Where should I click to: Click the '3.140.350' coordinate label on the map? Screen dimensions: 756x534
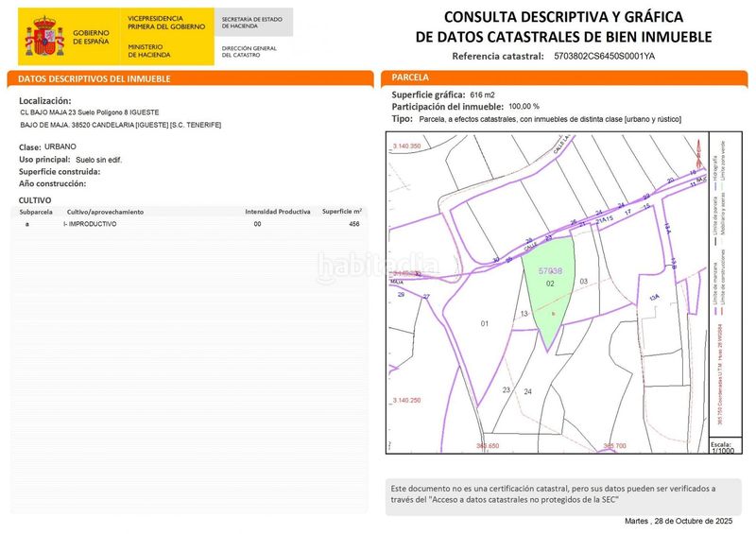[407, 146]
